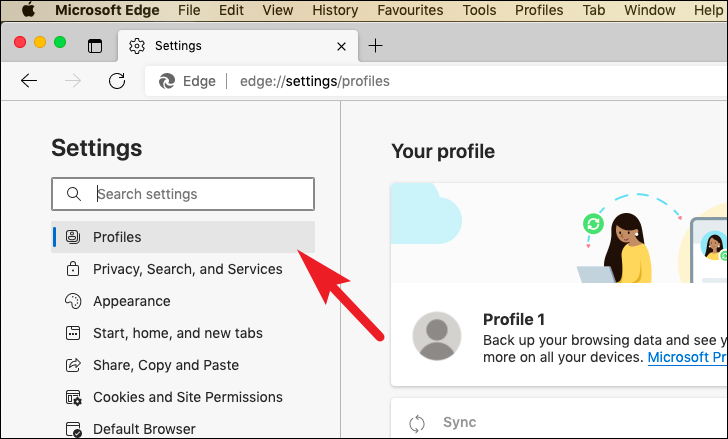Click the Profile 1 name
The image size is (728, 439).
(x=514, y=319)
